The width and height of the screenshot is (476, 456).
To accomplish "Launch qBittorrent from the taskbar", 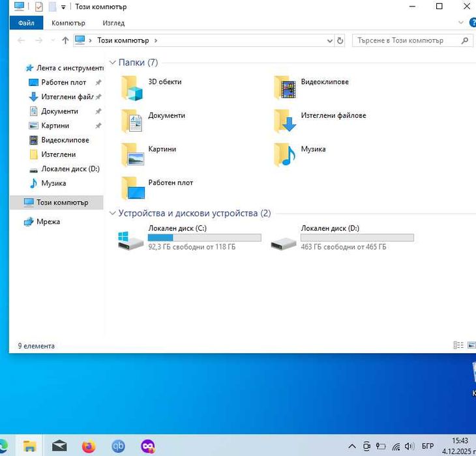I will [118, 446].
